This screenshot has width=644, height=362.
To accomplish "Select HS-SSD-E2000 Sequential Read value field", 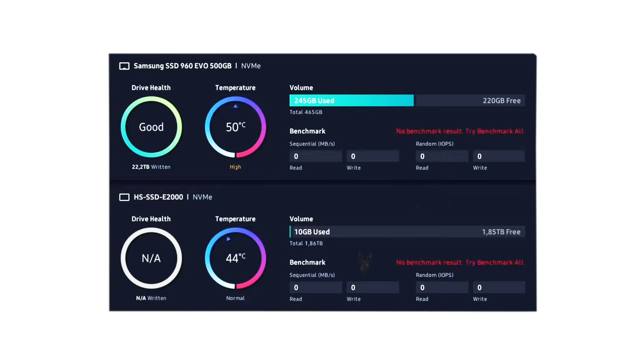I will click(316, 287).
